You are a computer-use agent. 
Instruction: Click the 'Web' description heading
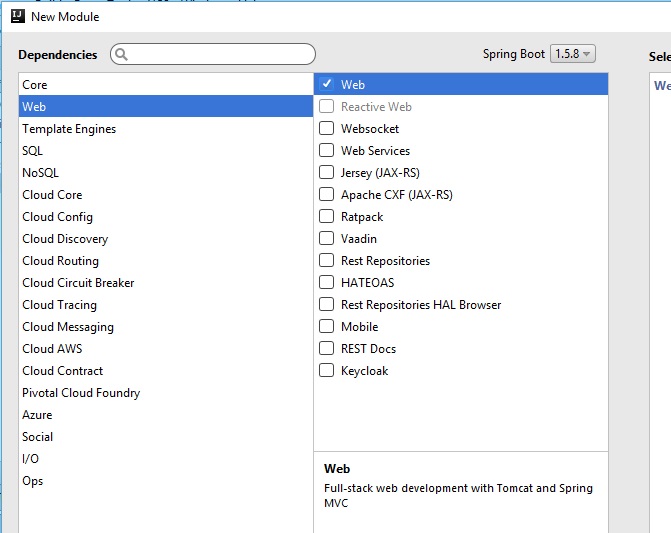[337, 468]
